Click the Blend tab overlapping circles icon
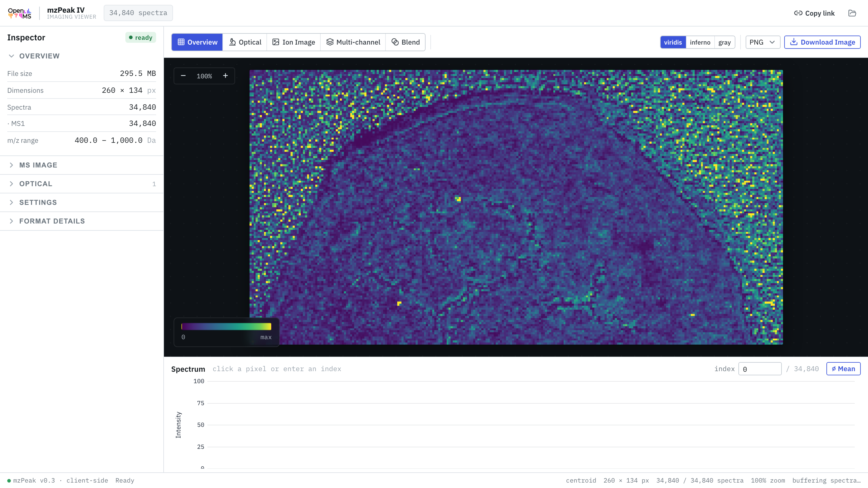 (x=395, y=42)
